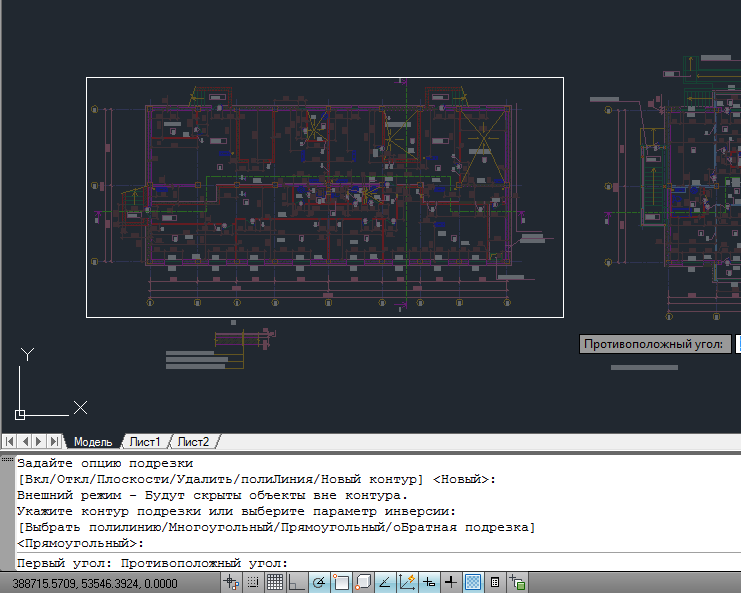Jump to first layout tab arrow

11,441
